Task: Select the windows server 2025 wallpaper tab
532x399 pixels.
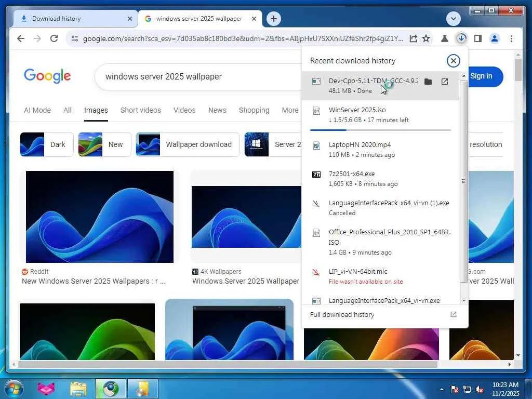Action: point(199,19)
